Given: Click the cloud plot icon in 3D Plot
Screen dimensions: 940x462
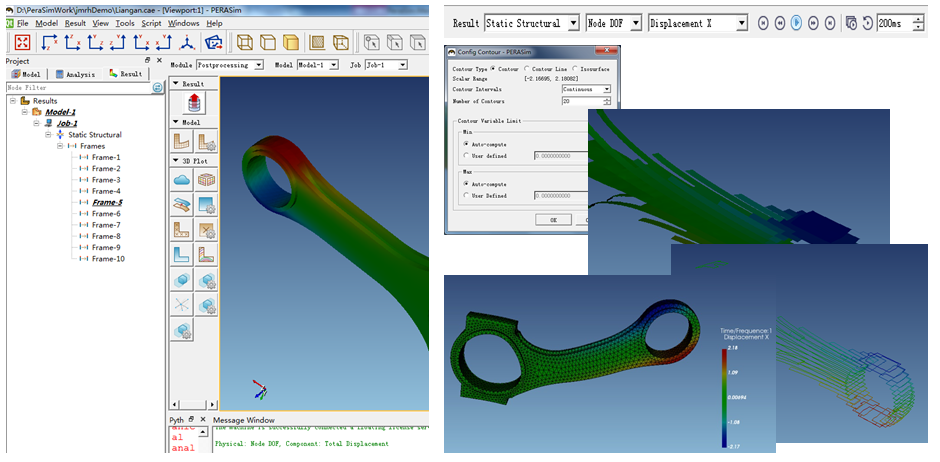Looking at the screenshot, I should pos(182,180).
